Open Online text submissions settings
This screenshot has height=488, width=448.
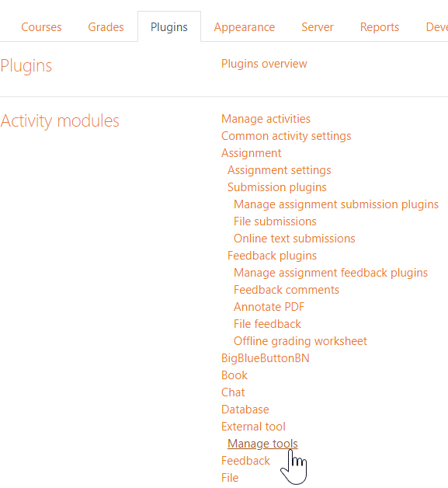pyautogui.click(x=294, y=239)
